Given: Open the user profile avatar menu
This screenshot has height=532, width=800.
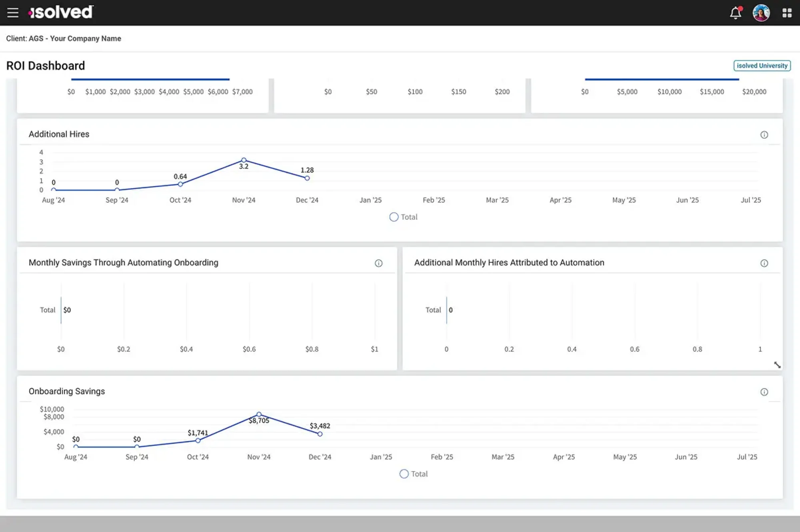Looking at the screenshot, I should (761, 13).
